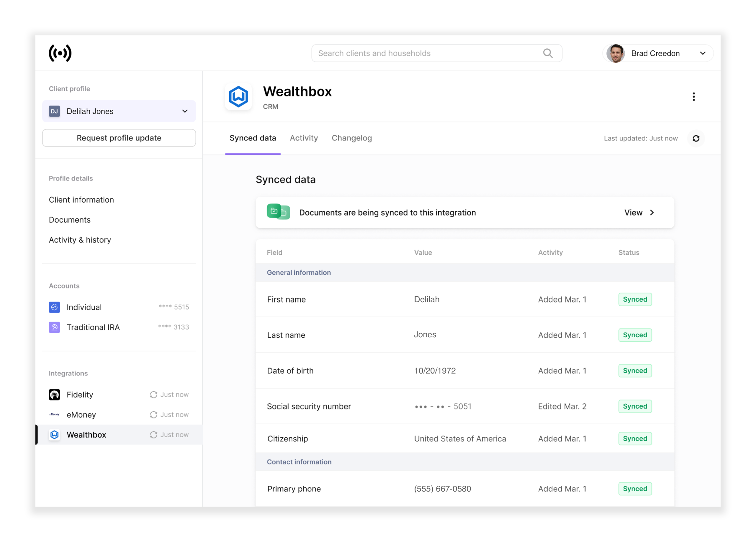The width and height of the screenshot is (756, 542).
Task: Click the Documents profile section link
Action: (69, 219)
